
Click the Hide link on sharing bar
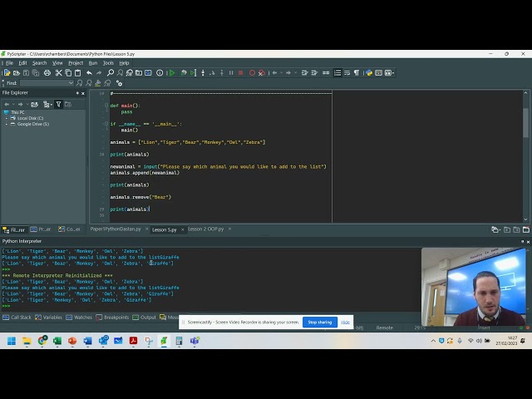click(345, 323)
